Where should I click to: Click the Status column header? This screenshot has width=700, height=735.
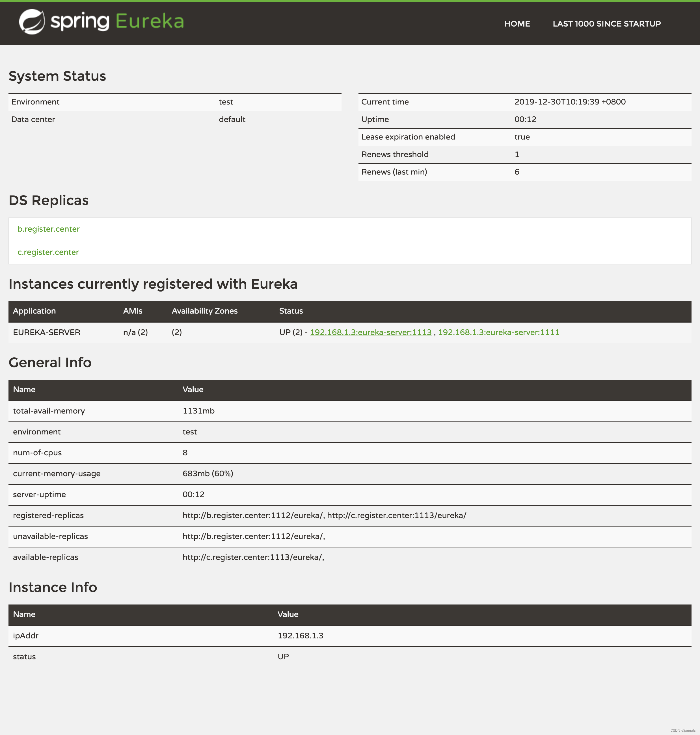[x=291, y=311]
